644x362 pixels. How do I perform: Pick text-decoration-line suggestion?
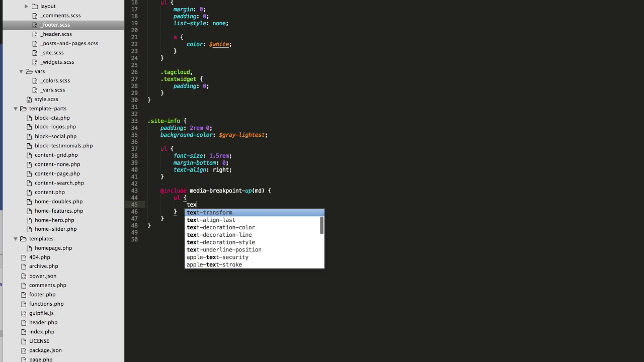point(254,235)
